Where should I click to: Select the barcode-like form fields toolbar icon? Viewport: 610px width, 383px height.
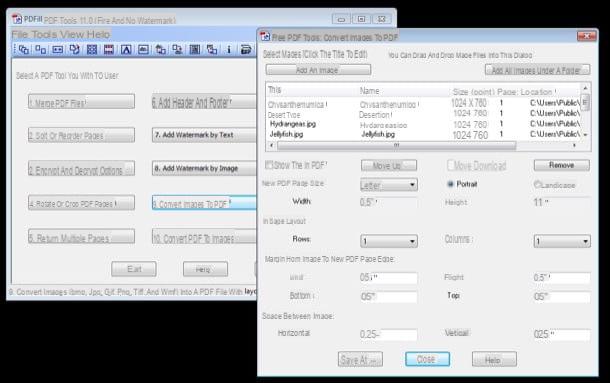(x=195, y=49)
